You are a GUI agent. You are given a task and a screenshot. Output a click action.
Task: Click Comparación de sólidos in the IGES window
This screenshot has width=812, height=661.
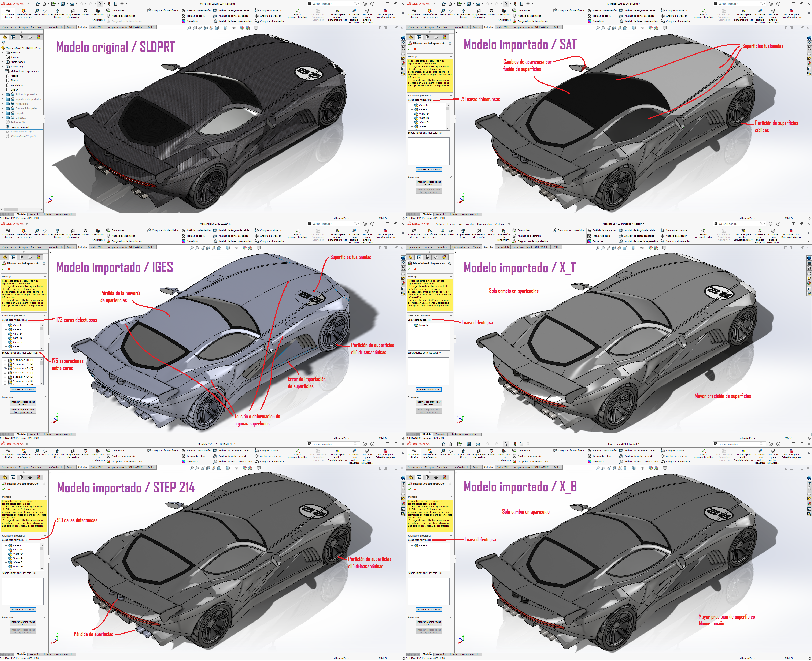pos(162,230)
